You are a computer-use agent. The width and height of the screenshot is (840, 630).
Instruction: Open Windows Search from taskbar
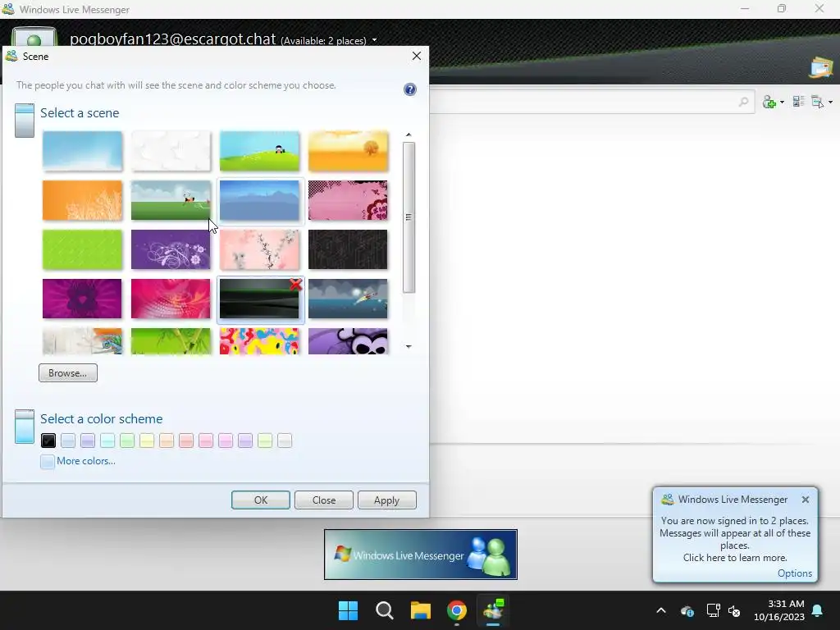point(385,610)
